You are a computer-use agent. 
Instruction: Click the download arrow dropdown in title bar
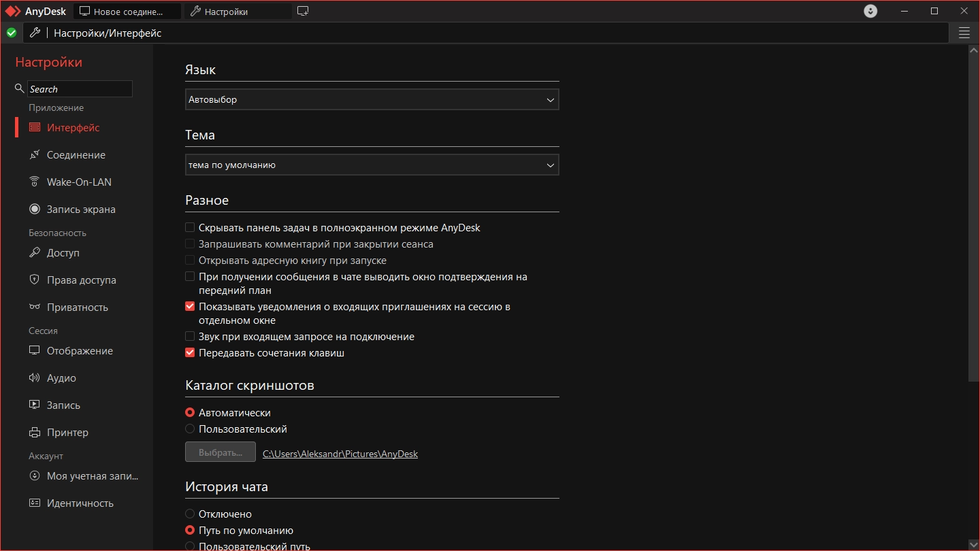point(870,11)
